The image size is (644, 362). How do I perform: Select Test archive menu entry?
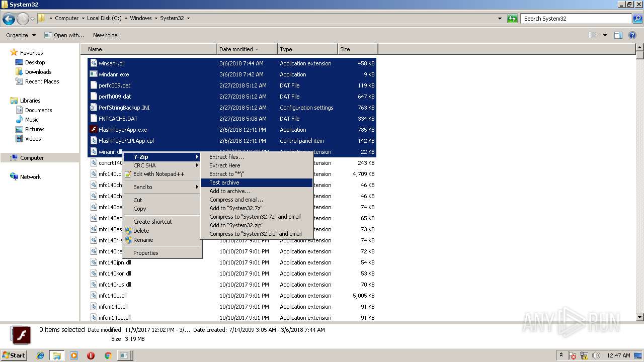point(257,183)
